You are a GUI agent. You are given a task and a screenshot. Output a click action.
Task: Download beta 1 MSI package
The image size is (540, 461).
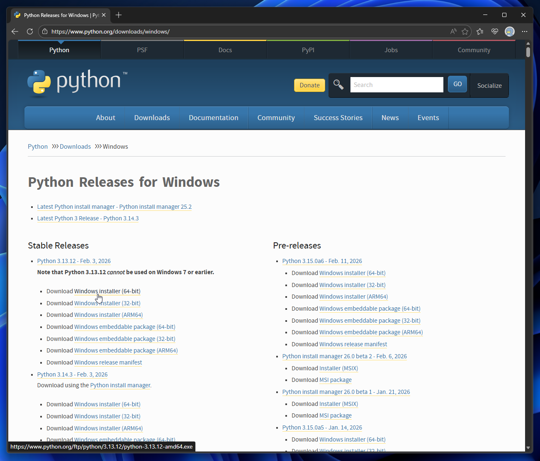click(335, 416)
